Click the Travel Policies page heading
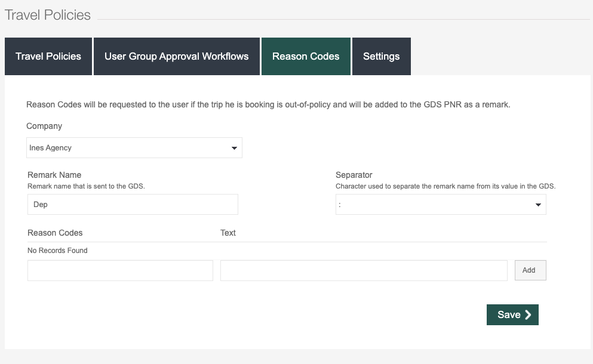The height and width of the screenshot is (364, 593). (48, 15)
